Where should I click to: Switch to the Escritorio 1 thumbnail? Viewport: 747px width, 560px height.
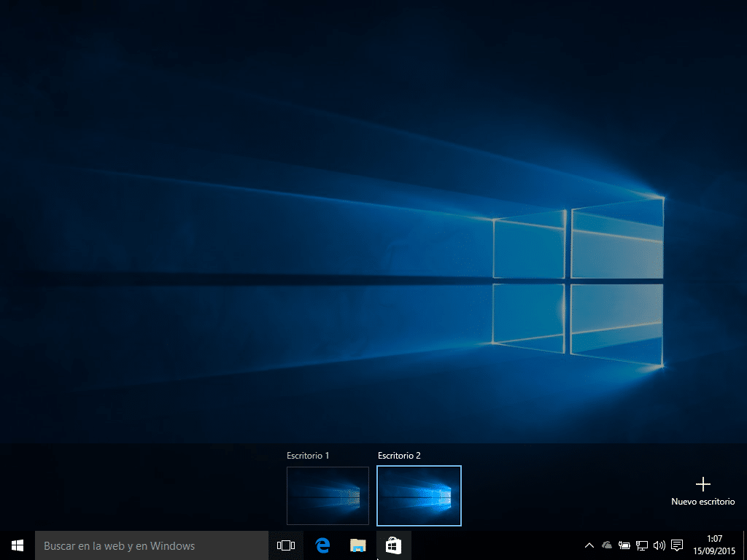tap(328, 496)
